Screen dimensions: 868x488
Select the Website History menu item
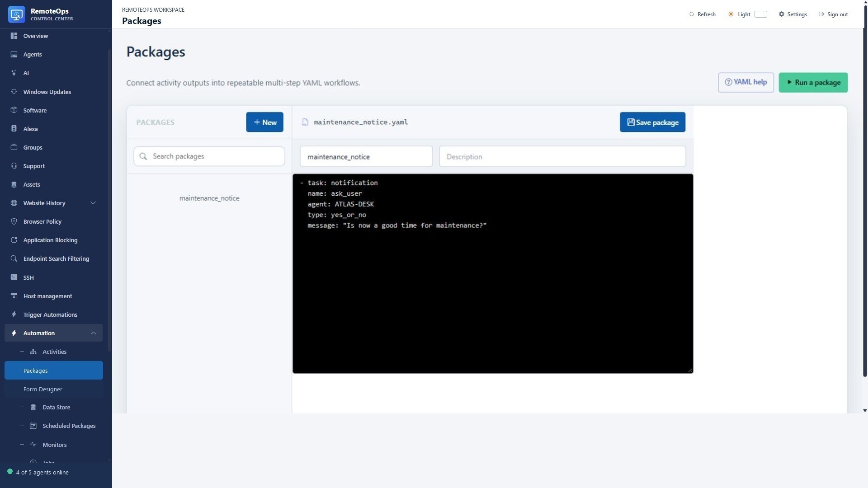54,203
